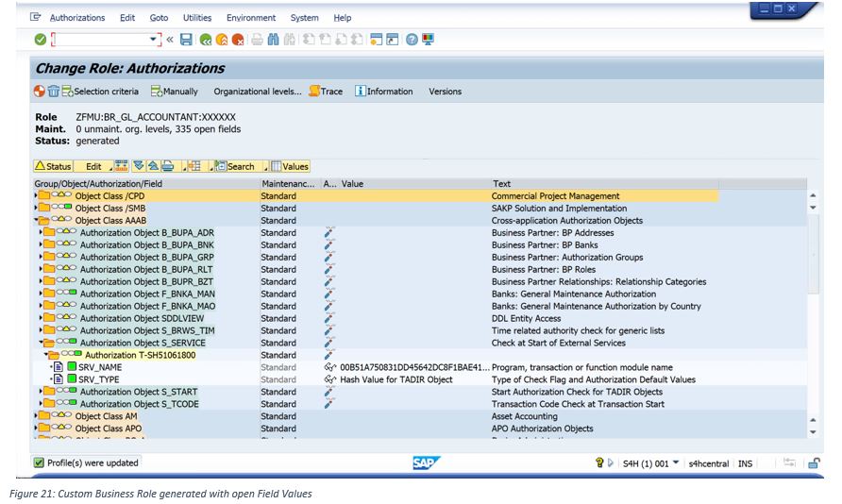Expand the Object Class /SMB node
The image size is (842, 504).
(36, 209)
